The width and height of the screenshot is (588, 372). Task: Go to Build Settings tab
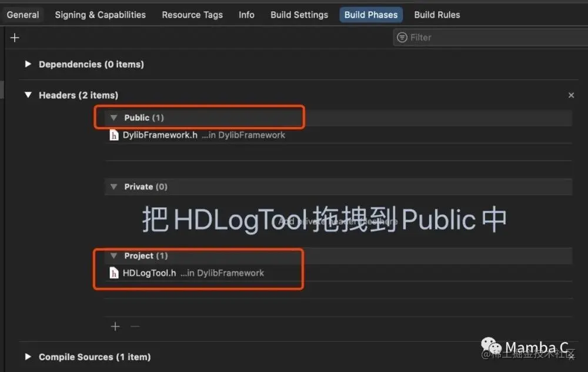pyautogui.click(x=299, y=15)
